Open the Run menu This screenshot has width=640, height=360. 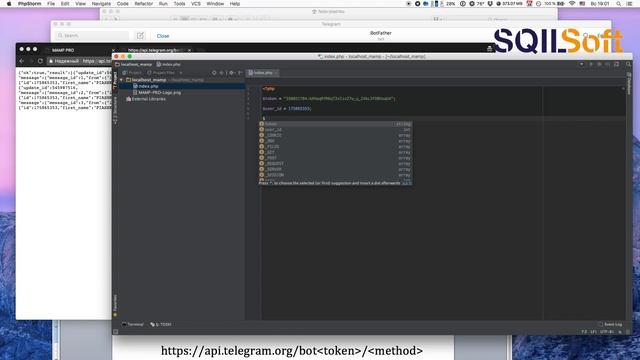[x=163, y=4]
